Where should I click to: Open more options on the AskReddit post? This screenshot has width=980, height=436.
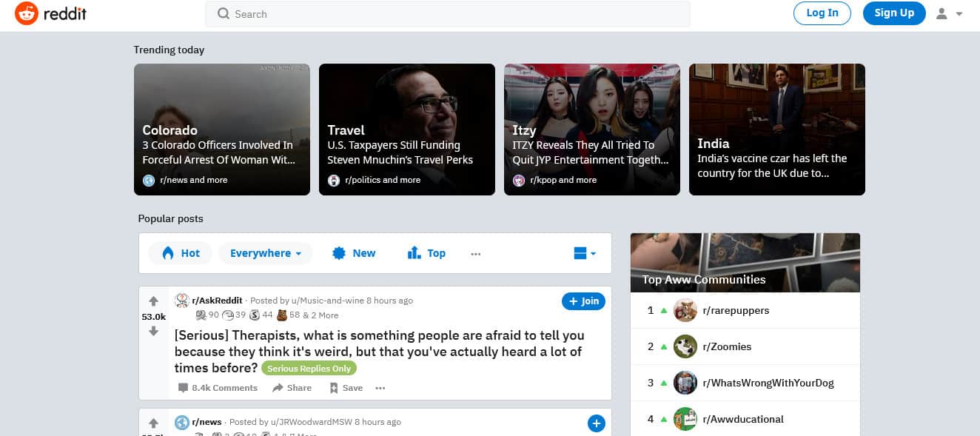380,388
